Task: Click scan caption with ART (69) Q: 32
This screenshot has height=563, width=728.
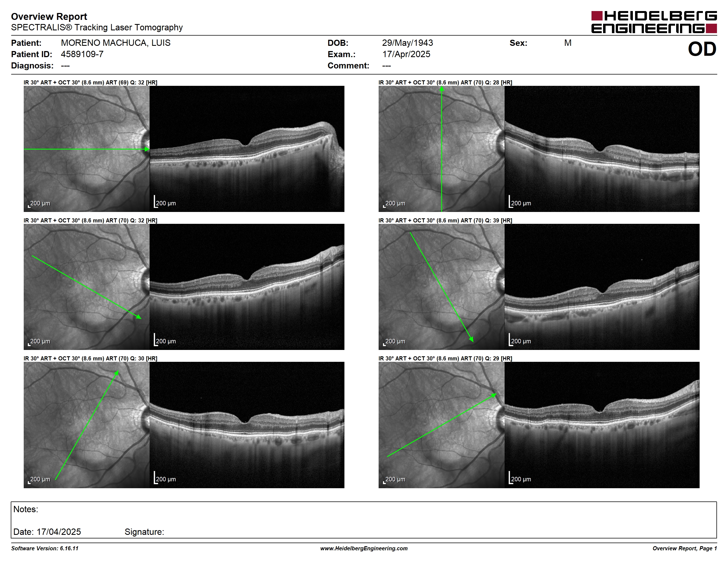Action: 90,83
